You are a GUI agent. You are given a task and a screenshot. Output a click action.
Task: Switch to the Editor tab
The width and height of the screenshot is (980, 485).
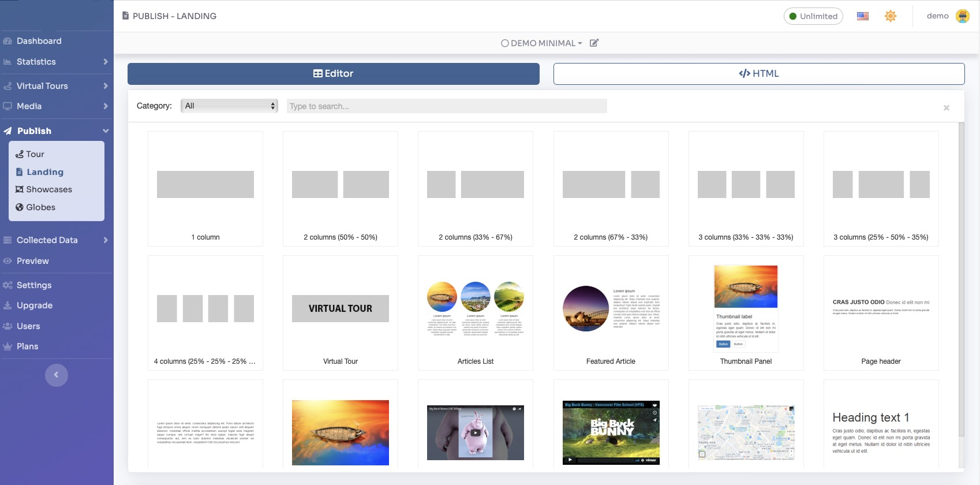(x=334, y=74)
